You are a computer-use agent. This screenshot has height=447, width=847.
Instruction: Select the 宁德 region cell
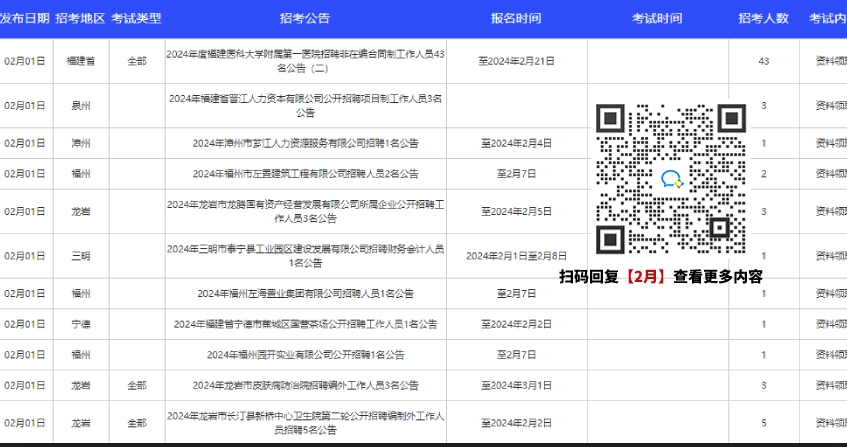(81, 324)
